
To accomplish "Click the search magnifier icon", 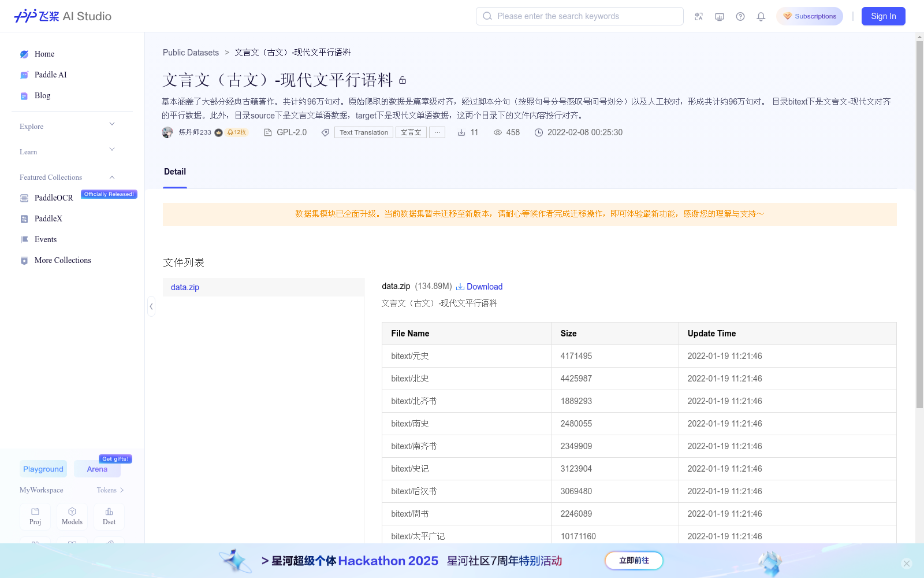I will (487, 16).
